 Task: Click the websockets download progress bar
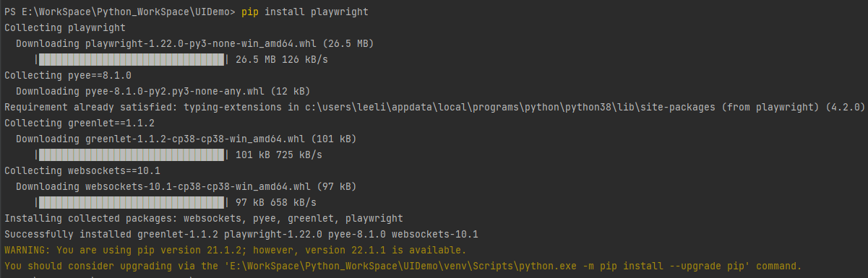click(x=132, y=202)
